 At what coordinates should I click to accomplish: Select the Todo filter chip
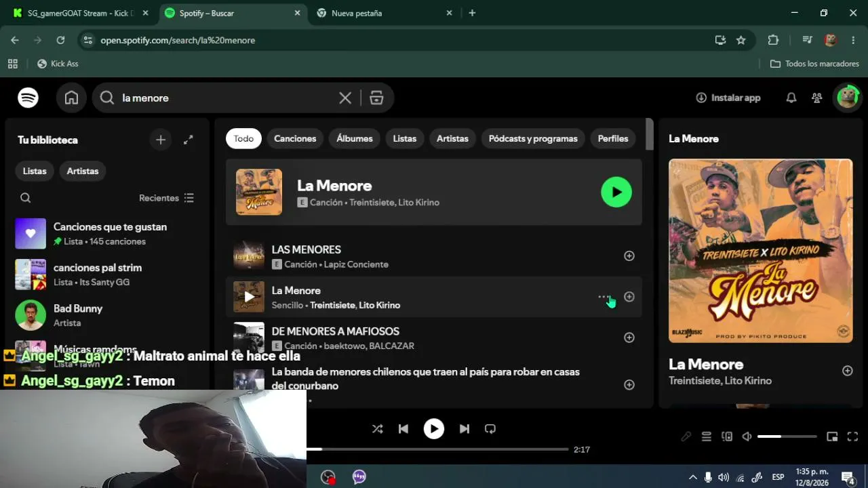pos(243,138)
